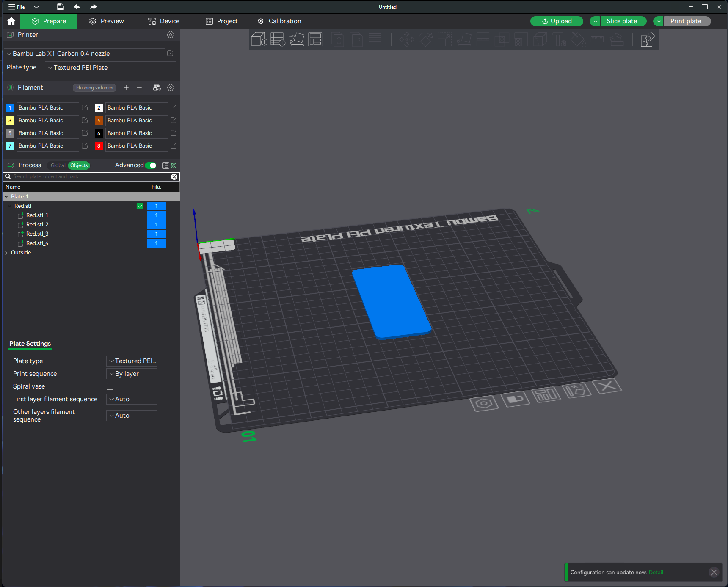
Task: Click the Slice plate button
Action: [622, 21]
